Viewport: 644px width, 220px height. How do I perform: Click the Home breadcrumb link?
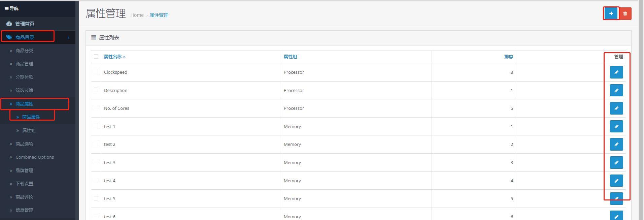137,15
